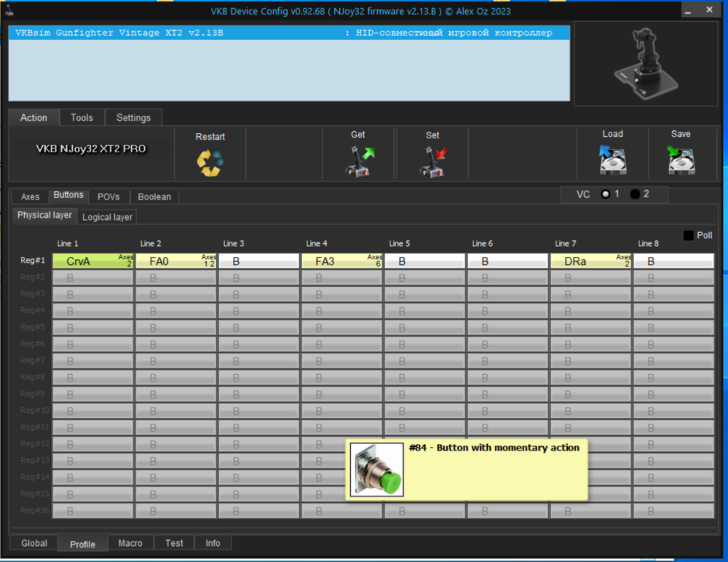Open the Action tab
Viewport: 728px width, 562px height.
33,117
